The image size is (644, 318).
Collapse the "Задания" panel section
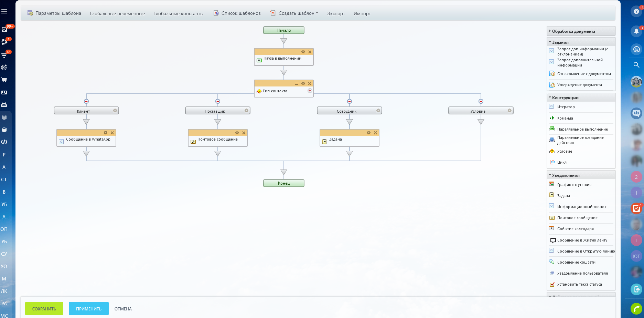(x=560, y=42)
